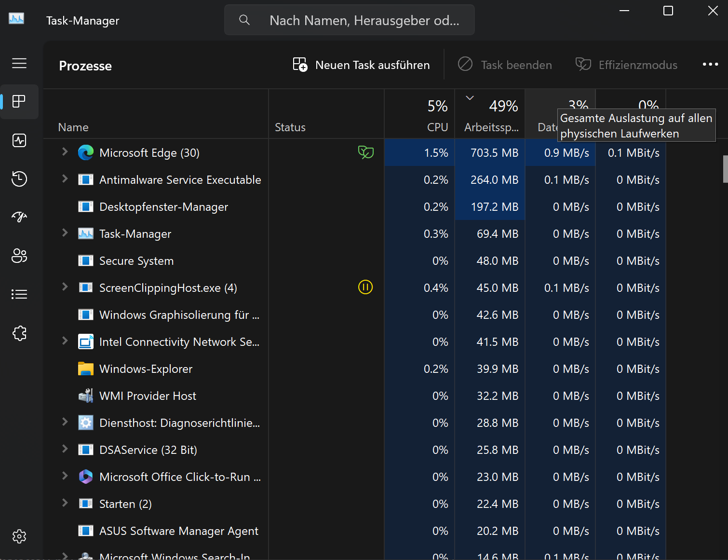Image resolution: width=728 pixels, height=560 pixels.
Task: Click the Prozesse page heading
Action: (85, 66)
